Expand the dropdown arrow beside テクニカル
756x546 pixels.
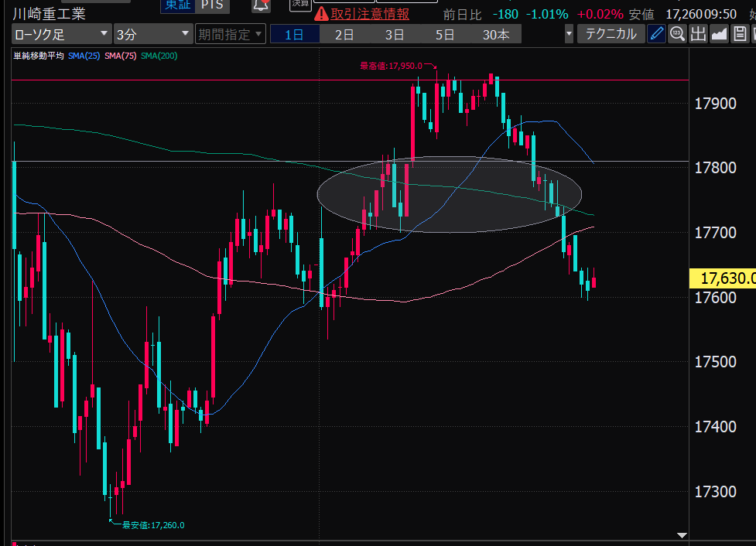point(570,34)
